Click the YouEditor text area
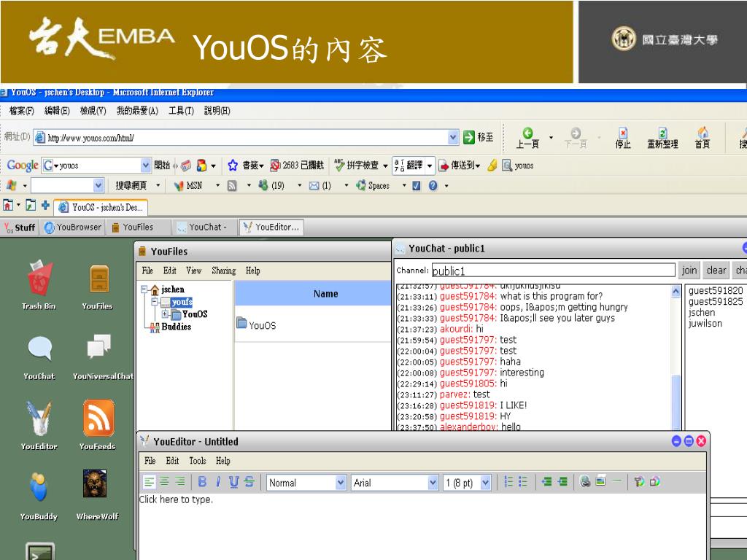The image size is (747, 560). tap(422, 526)
